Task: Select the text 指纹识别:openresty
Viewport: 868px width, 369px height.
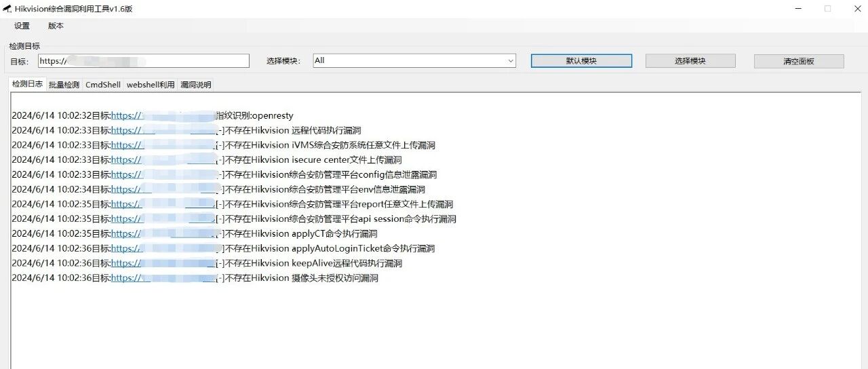Action: (254, 116)
